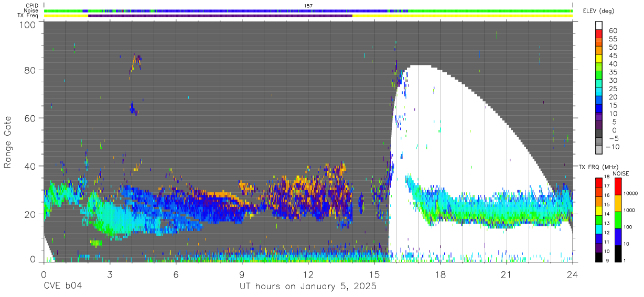Click the ELEV colorbar label −5
Screen dimensions: 644x297
(x=613, y=139)
